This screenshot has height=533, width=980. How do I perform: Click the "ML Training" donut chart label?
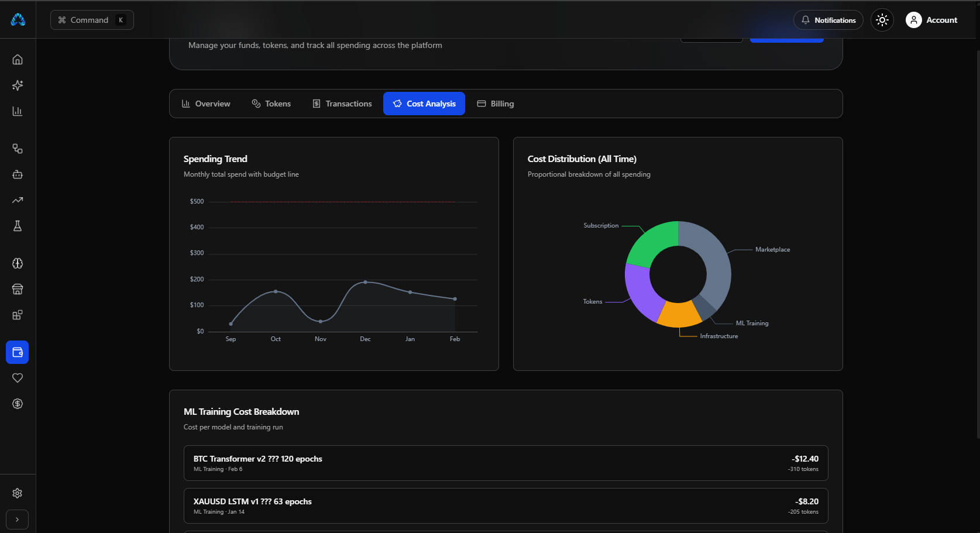(x=752, y=324)
